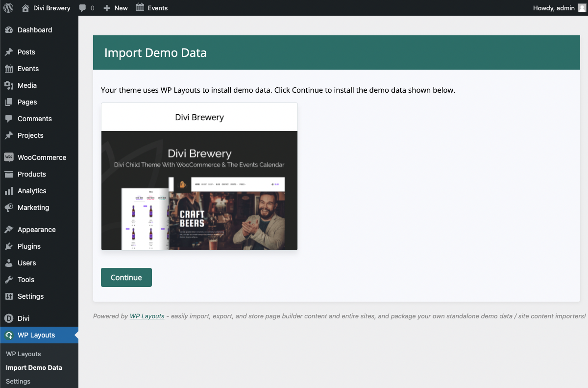Screen dimensions: 588x388
Task: Click the Users person icon
Action: pyautogui.click(x=9, y=263)
